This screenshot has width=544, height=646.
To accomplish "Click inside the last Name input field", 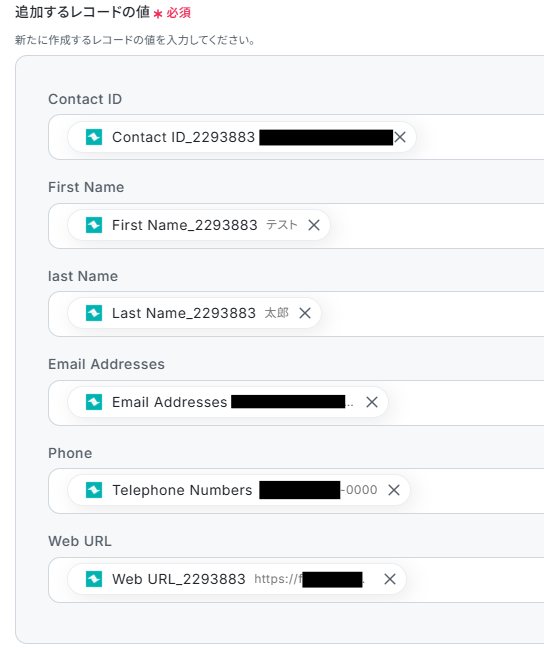I will pyautogui.click(x=433, y=314).
